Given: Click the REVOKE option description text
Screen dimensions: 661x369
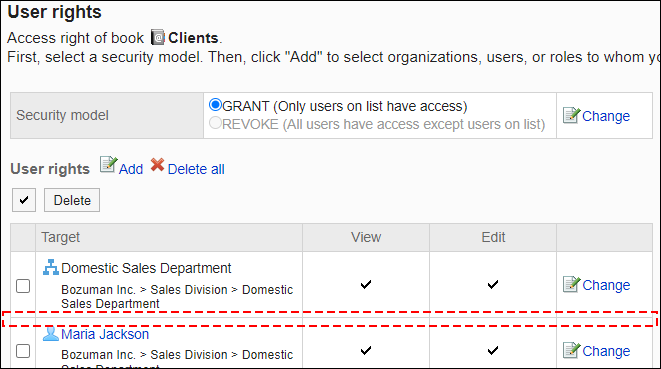Looking at the screenshot, I should (x=384, y=124).
